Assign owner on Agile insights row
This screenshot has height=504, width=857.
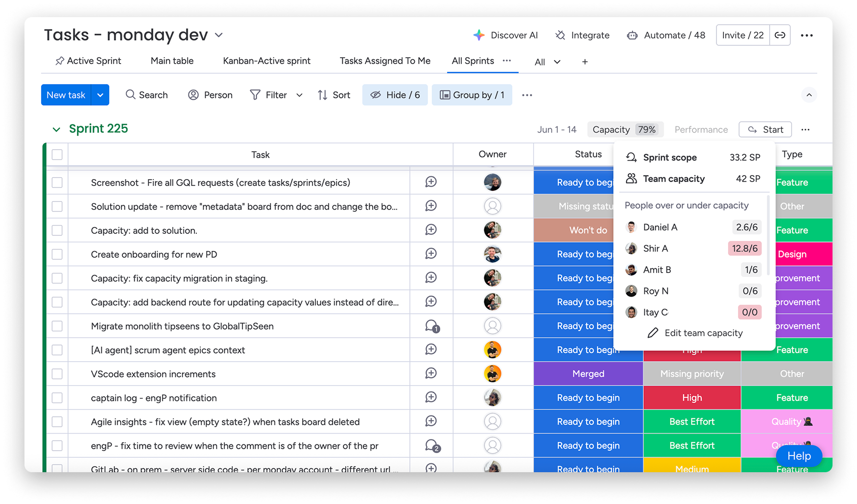[x=493, y=421]
